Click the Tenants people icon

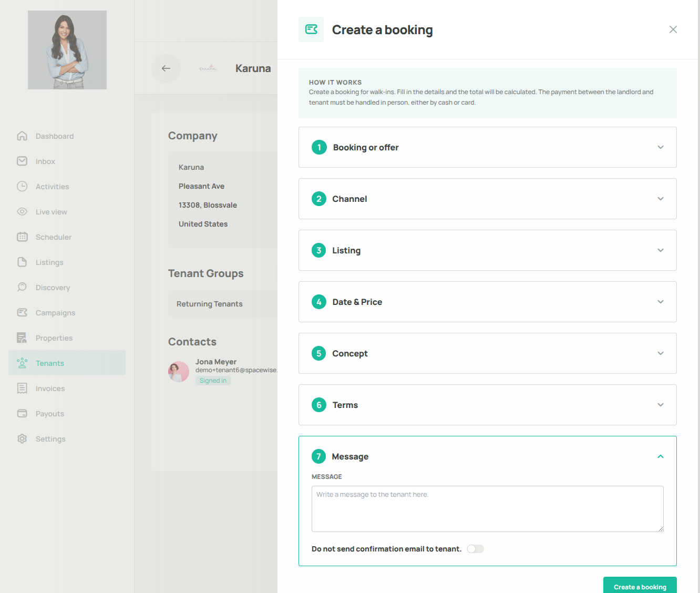(22, 363)
